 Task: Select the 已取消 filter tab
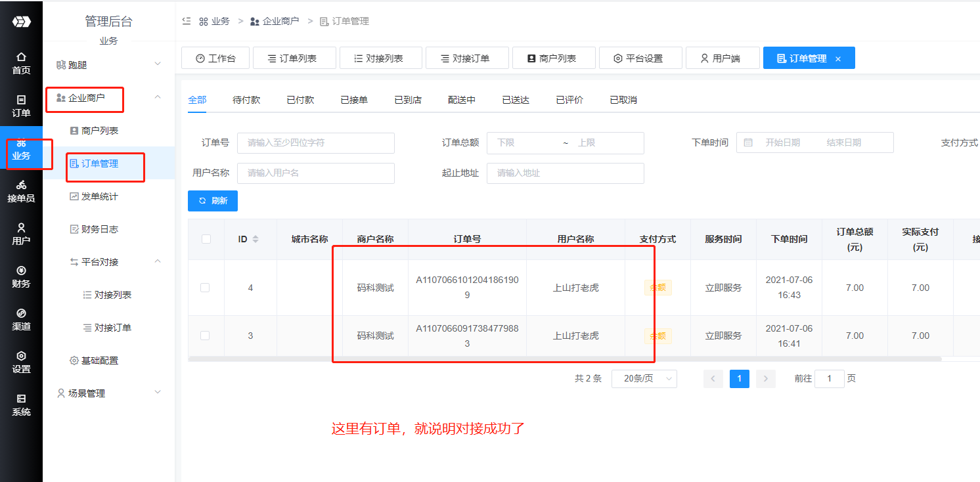pos(621,99)
